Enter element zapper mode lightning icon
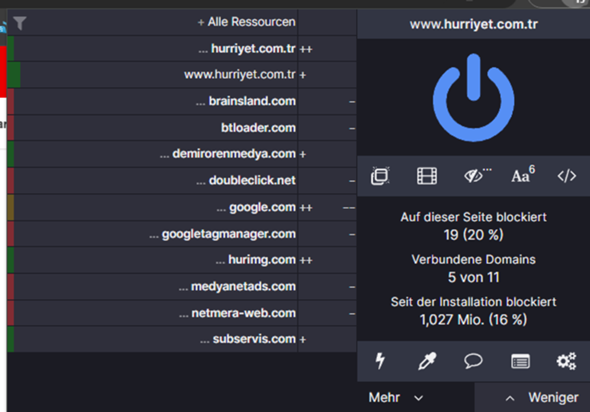Image resolution: width=590 pixels, height=412 pixels. coord(380,361)
